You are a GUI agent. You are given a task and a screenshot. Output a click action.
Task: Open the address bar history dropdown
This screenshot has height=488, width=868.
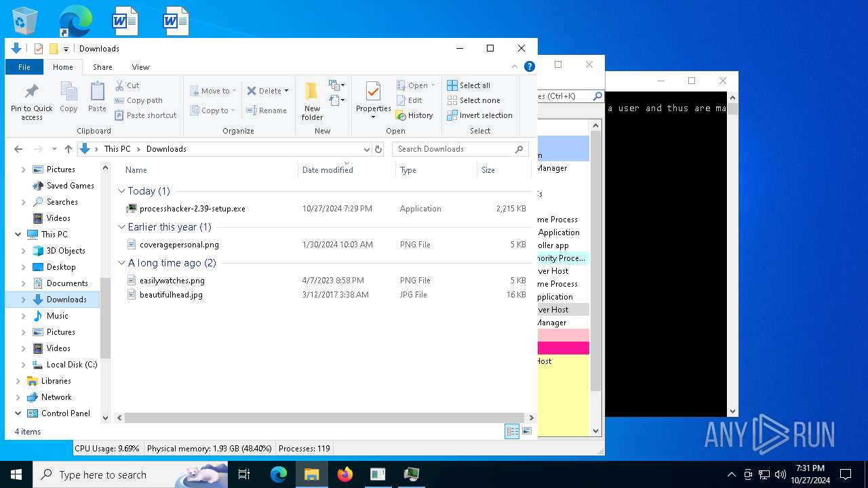[367, 149]
